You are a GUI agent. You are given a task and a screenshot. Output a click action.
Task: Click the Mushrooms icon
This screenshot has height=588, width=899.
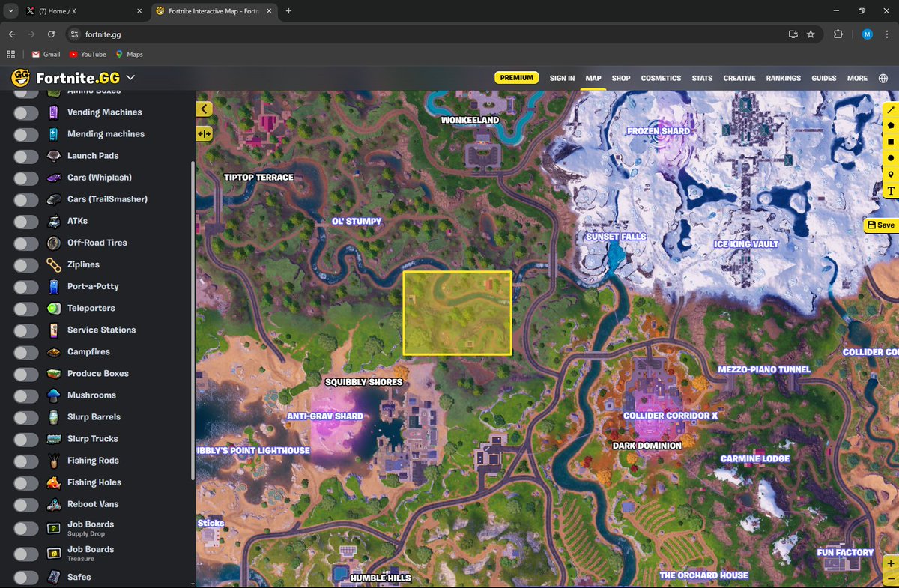tap(53, 395)
